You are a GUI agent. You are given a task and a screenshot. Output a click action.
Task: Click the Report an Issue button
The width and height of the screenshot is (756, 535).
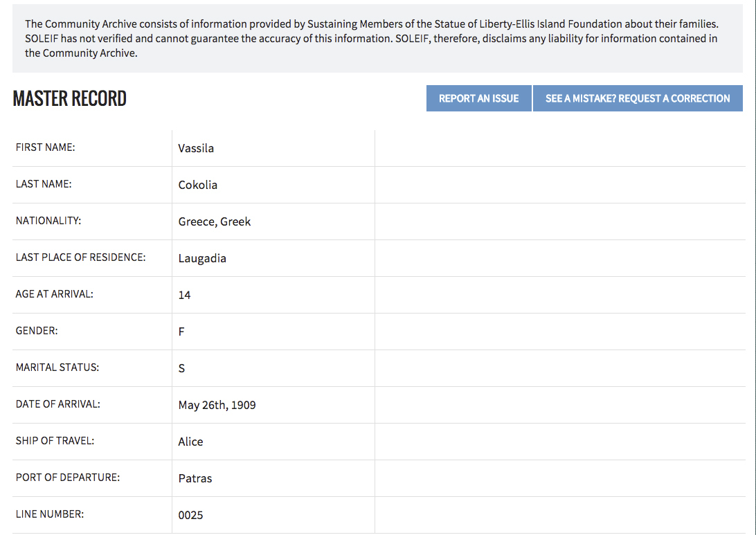tap(479, 98)
